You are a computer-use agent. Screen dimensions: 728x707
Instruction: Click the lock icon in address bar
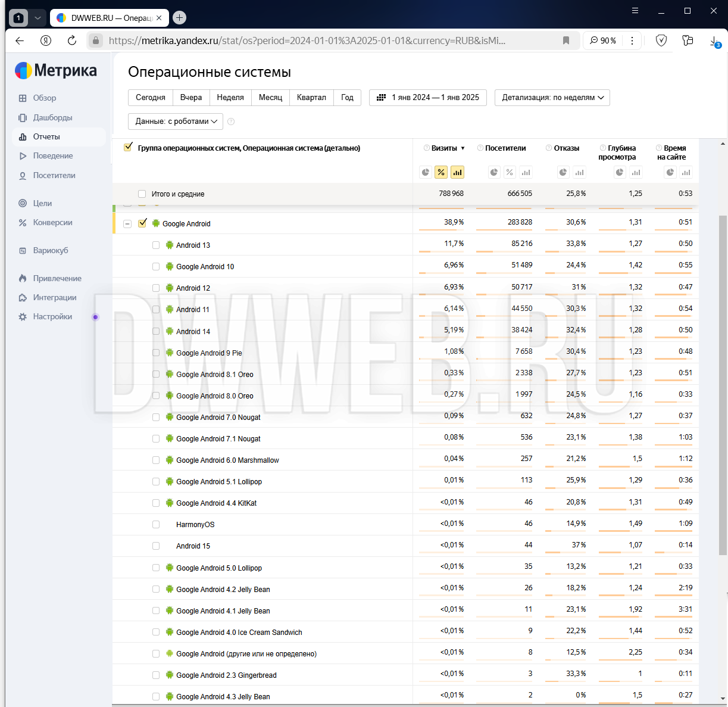(x=96, y=41)
